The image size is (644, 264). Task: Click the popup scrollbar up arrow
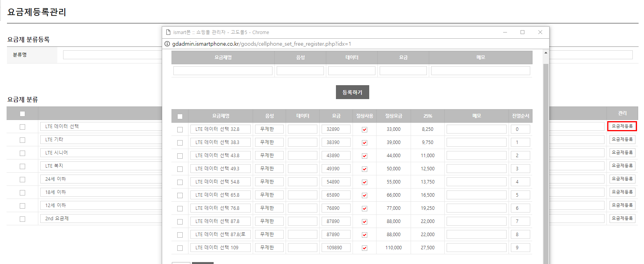click(x=546, y=53)
